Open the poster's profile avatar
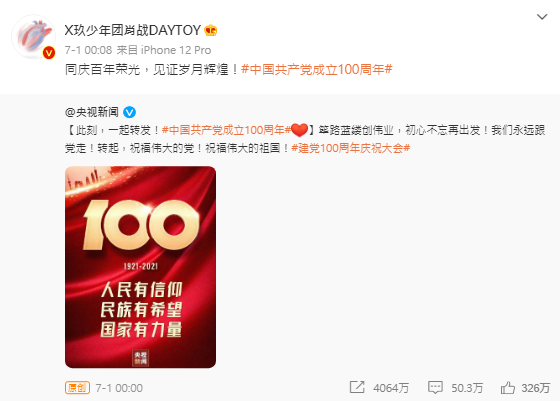This screenshot has height=401, width=560. pos(33,36)
